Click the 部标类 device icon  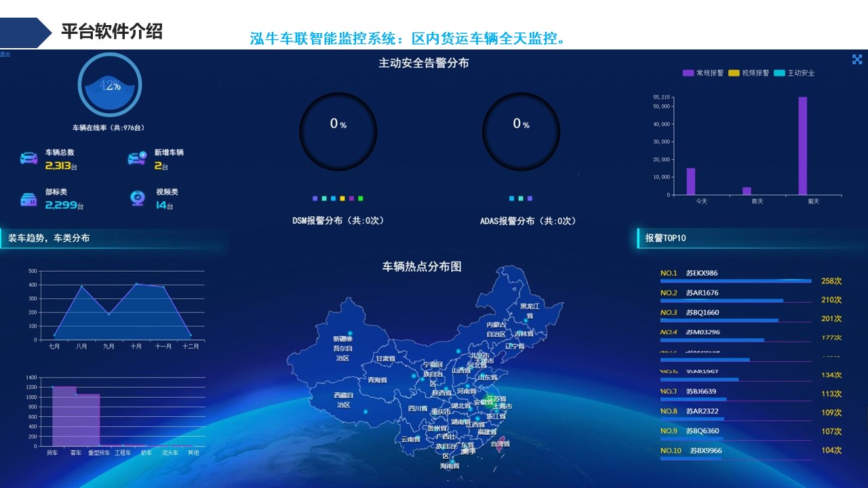pyautogui.click(x=28, y=199)
